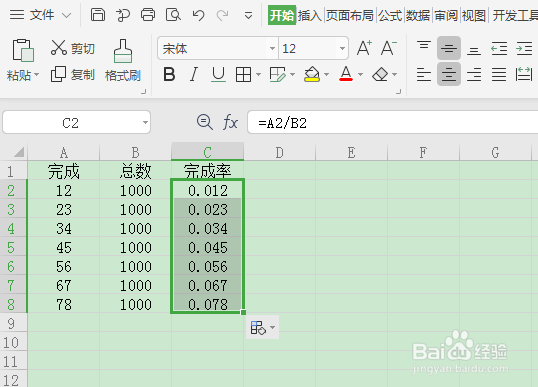
Task: Toggle Italic formatting
Action: [x=194, y=74]
